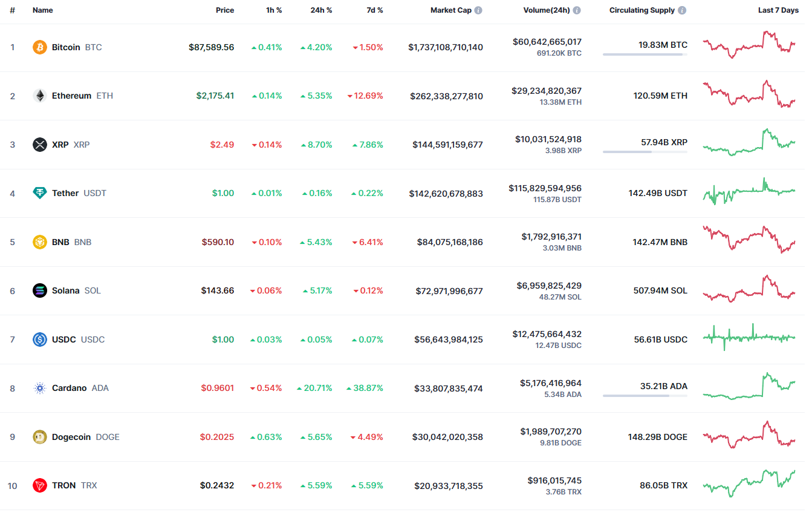The height and width of the screenshot is (515, 812).
Task: Open Cardano's last 7 days sparkline chart
Action: point(749,386)
